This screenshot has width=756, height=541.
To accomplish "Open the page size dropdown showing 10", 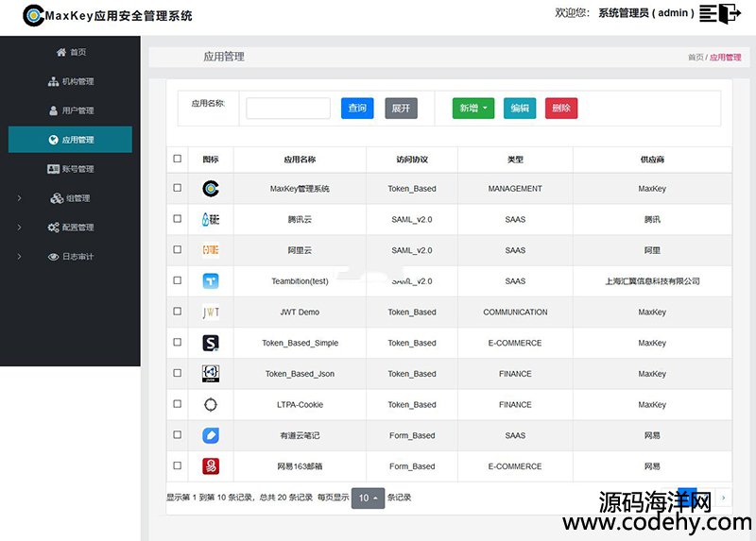I will [368, 498].
